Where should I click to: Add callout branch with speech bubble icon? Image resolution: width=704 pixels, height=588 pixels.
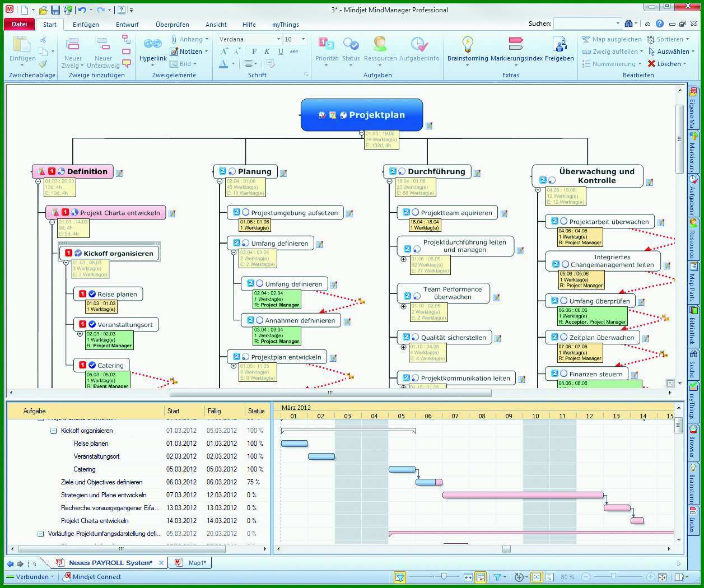click(127, 64)
